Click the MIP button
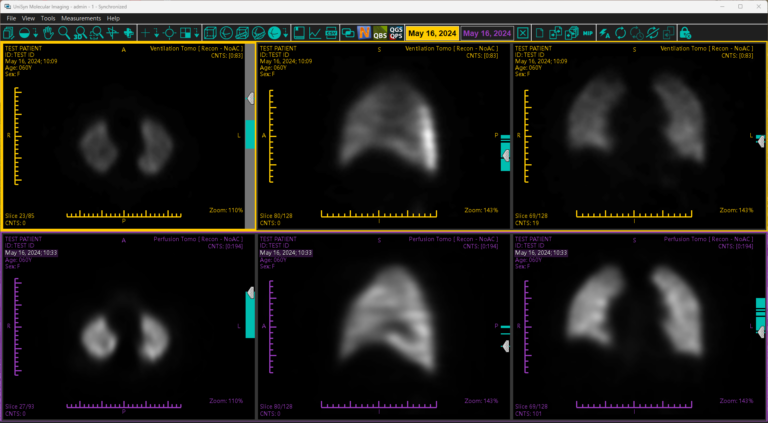 click(x=588, y=33)
